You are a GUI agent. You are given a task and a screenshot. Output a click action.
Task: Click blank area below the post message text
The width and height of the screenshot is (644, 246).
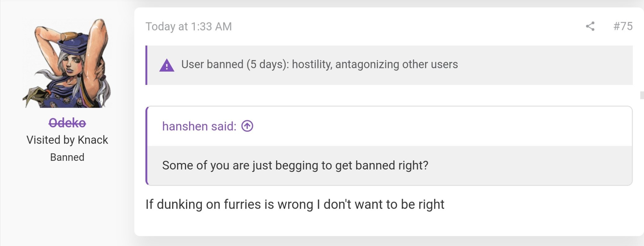pyautogui.click(x=373, y=224)
